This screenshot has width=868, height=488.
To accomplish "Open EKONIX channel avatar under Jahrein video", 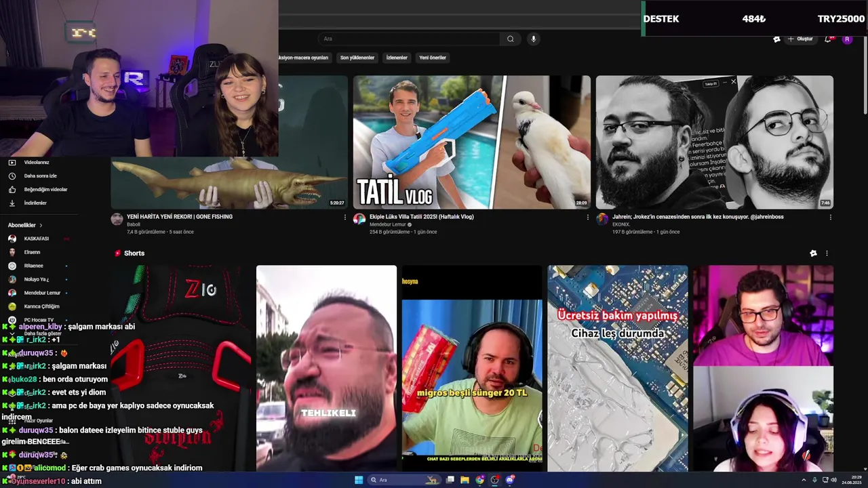I will tap(601, 219).
